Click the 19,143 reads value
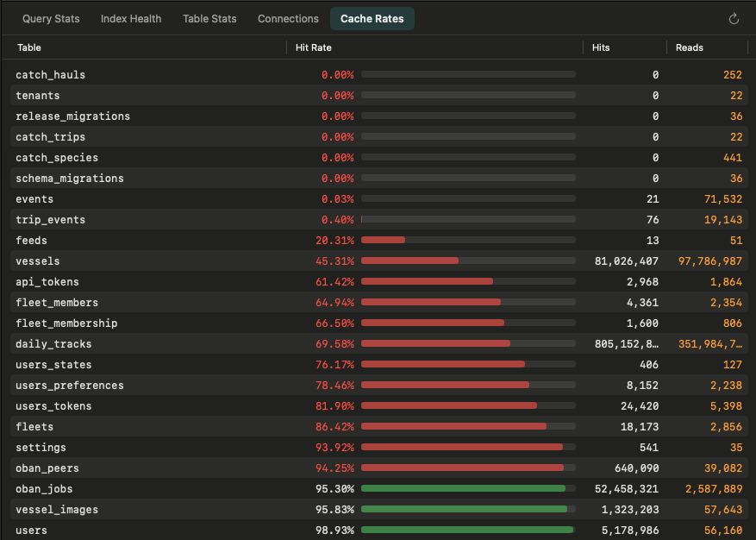Screen dimensions: 756x540 (723, 220)
